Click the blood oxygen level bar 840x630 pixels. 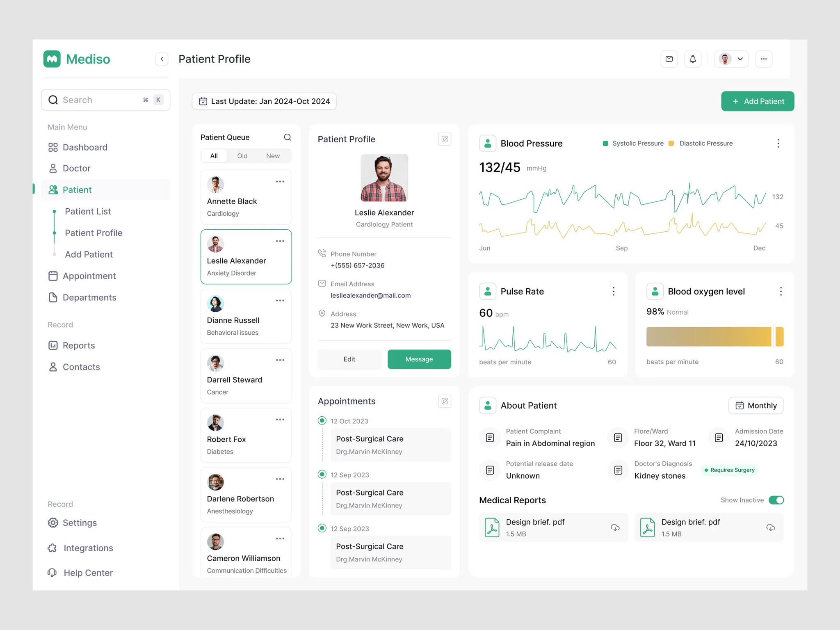click(715, 337)
